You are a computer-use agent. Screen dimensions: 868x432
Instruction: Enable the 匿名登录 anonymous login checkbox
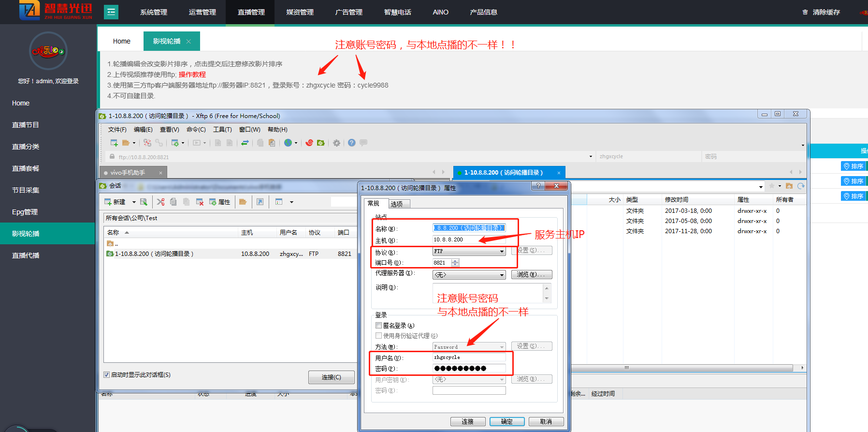click(x=379, y=326)
